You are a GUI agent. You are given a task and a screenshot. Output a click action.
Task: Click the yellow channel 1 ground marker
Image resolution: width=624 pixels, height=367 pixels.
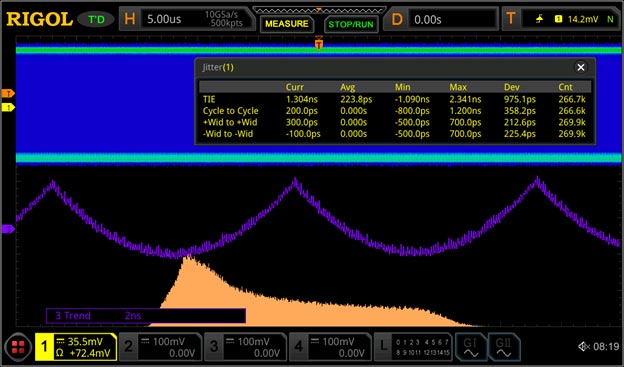pos(8,107)
